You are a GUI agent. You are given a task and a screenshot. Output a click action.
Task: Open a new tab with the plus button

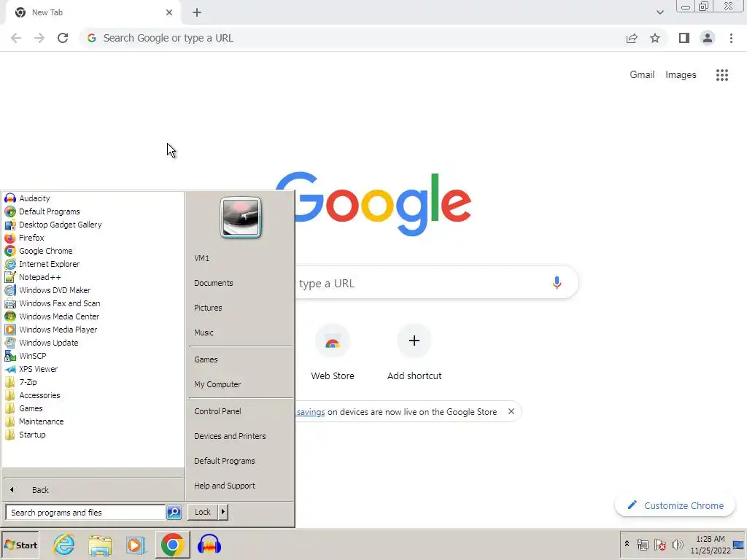(x=197, y=12)
